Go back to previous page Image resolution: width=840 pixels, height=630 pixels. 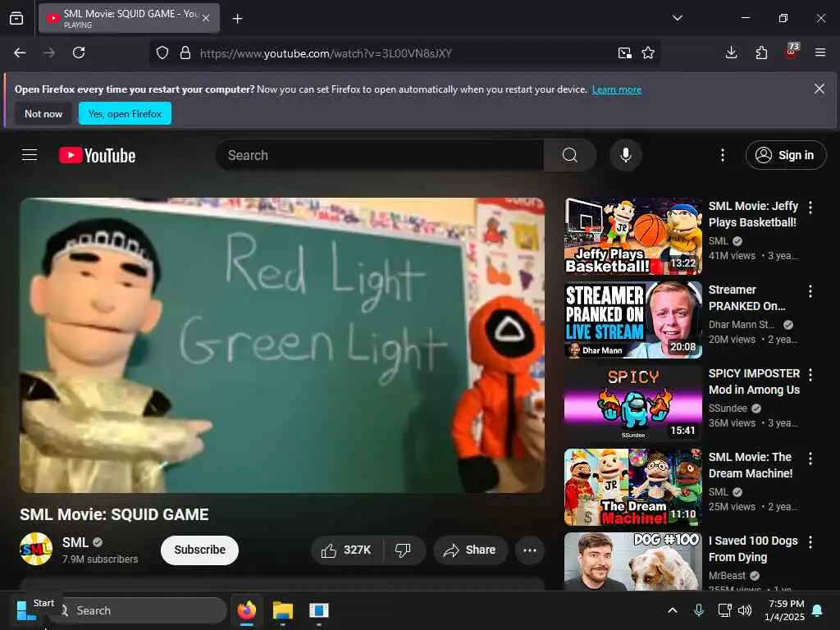pyautogui.click(x=20, y=52)
